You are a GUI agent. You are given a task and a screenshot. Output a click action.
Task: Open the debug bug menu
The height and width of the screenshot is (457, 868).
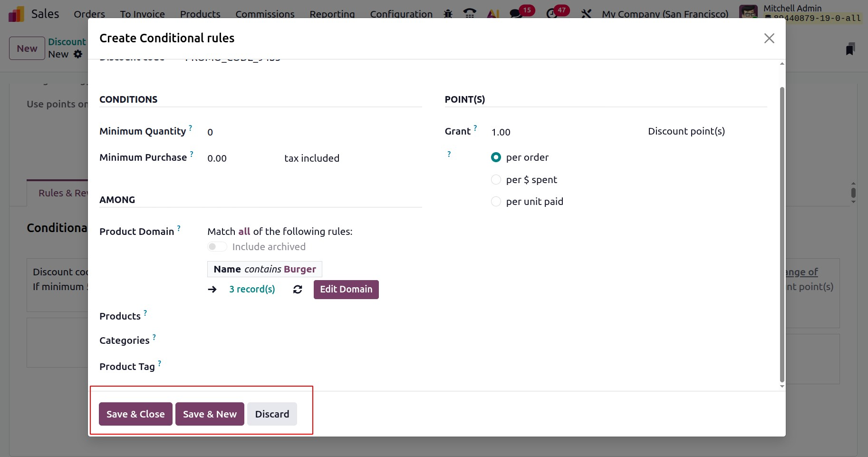448,14
